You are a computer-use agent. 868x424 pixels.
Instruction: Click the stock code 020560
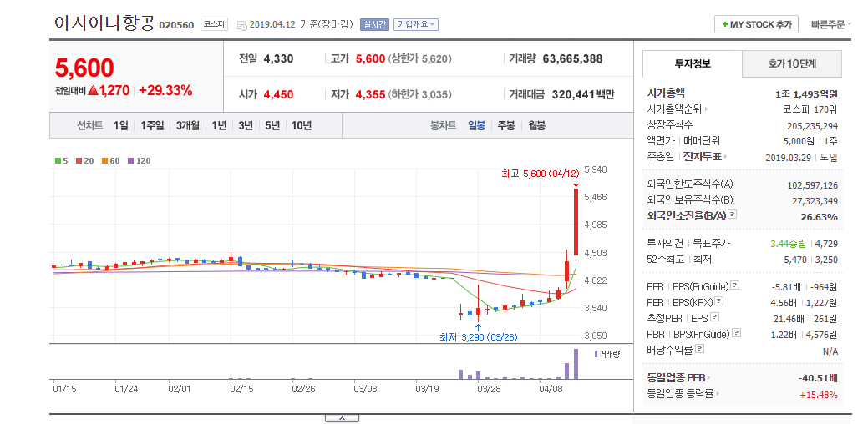[x=176, y=25]
